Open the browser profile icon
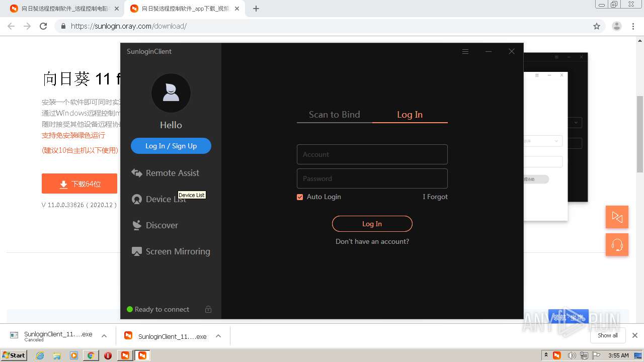Viewport: 644px width, 362px height. [x=616, y=26]
